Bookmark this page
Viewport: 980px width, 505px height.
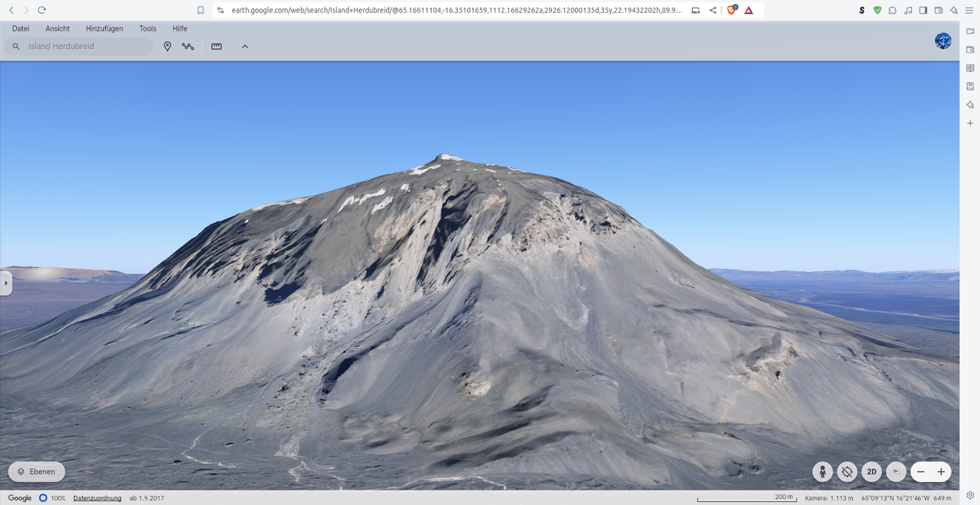201,10
